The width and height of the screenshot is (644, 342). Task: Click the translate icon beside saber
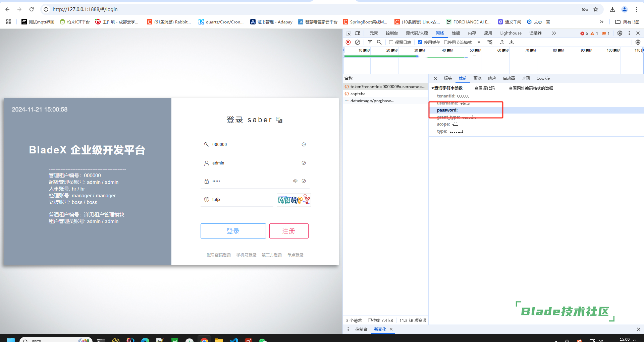pos(279,120)
